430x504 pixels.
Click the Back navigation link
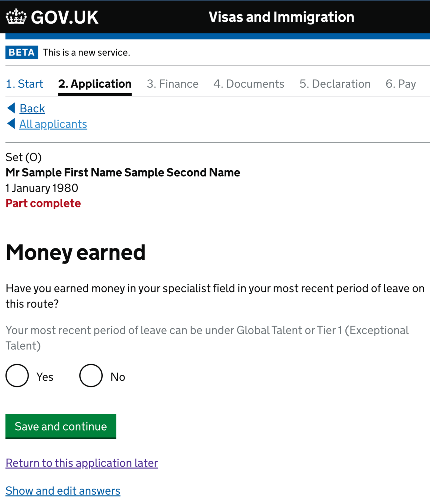32,108
